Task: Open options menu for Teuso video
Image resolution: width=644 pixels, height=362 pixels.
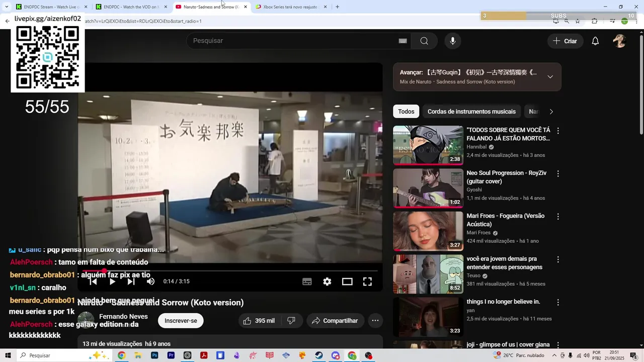Action: click(x=557, y=259)
